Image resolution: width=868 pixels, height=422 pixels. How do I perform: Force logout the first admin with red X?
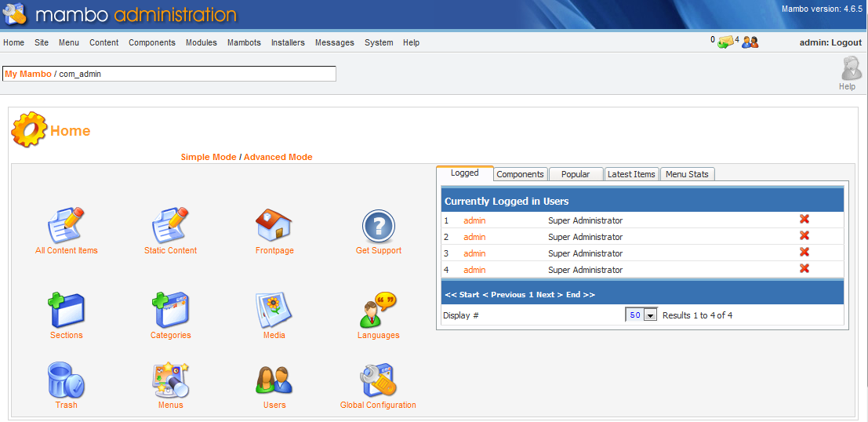(x=804, y=220)
